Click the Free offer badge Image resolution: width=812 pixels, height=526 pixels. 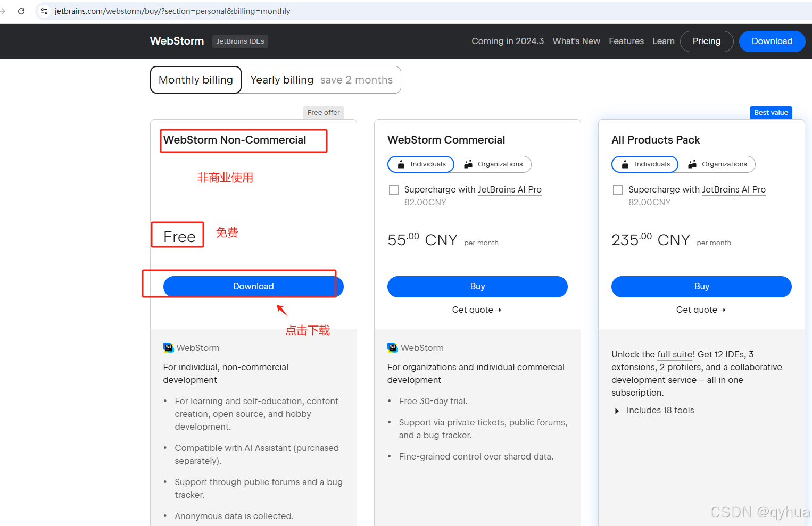coord(324,113)
